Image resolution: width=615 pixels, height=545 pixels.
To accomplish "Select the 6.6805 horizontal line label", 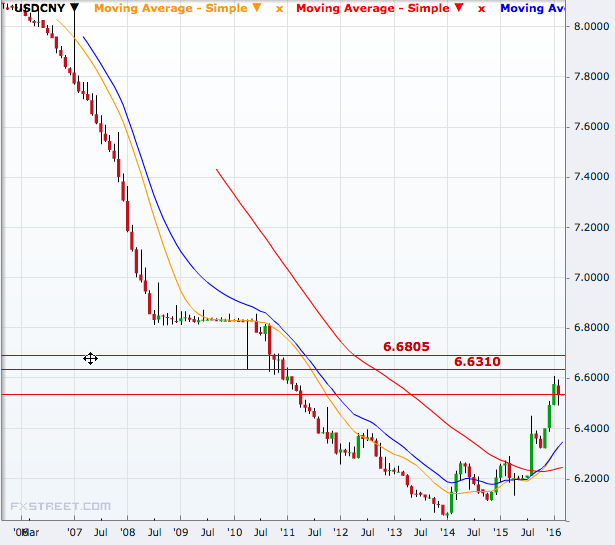I will tap(406, 347).
